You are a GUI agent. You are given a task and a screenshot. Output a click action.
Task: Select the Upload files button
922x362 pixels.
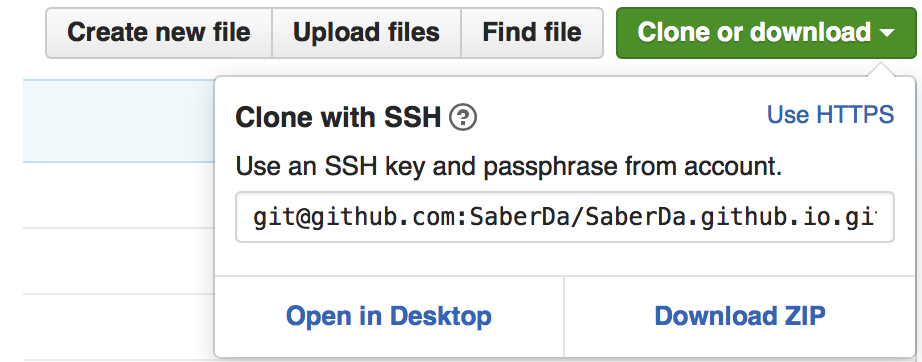[366, 33]
